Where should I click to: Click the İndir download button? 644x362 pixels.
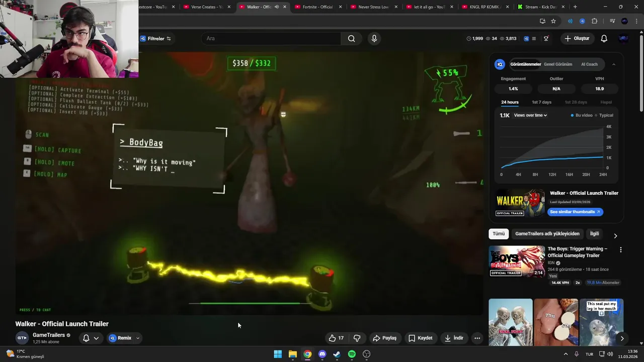pyautogui.click(x=454, y=338)
